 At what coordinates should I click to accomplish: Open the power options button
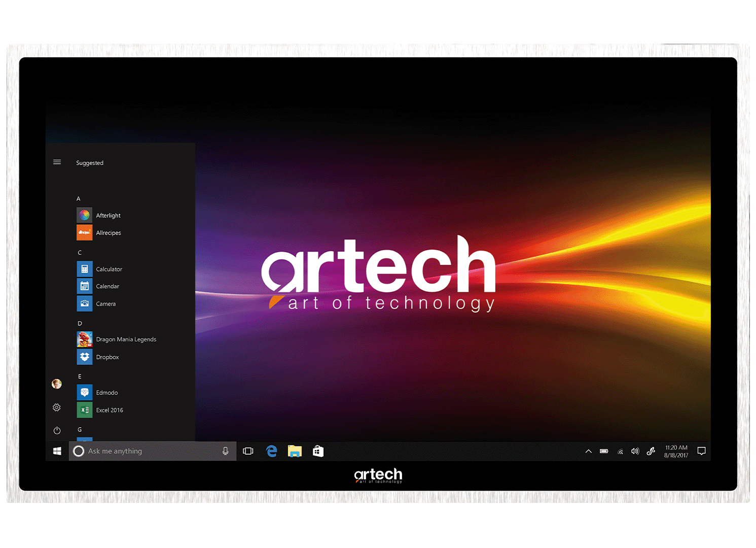pyautogui.click(x=57, y=430)
